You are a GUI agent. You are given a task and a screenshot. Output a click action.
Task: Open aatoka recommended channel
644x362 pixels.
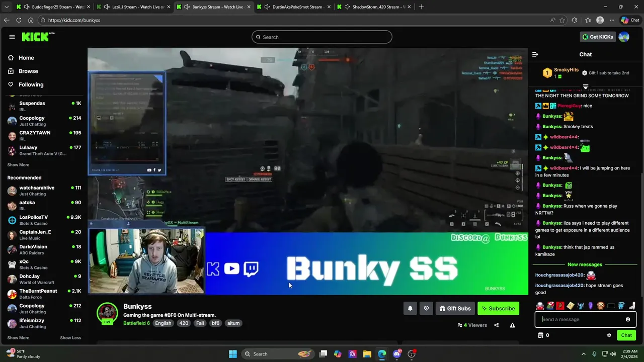coord(44,205)
